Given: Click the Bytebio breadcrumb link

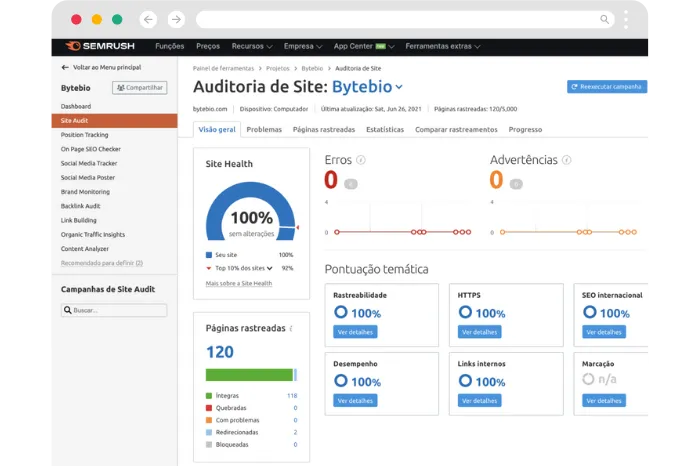Looking at the screenshot, I should tap(312, 68).
